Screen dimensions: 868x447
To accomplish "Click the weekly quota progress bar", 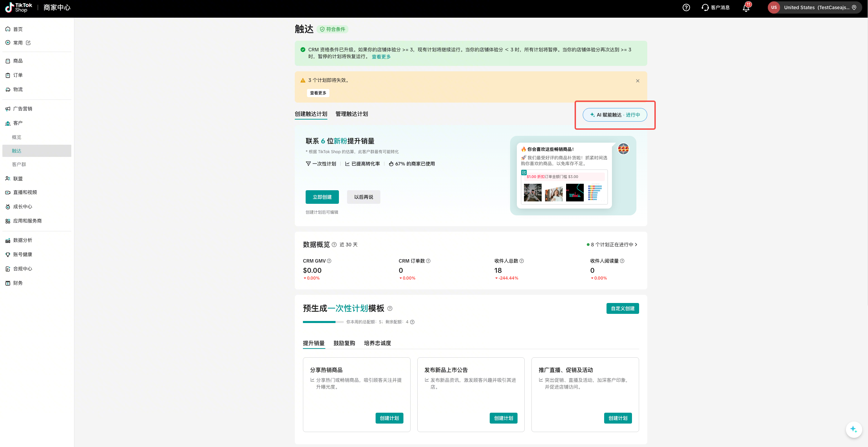I will coord(323,322).
